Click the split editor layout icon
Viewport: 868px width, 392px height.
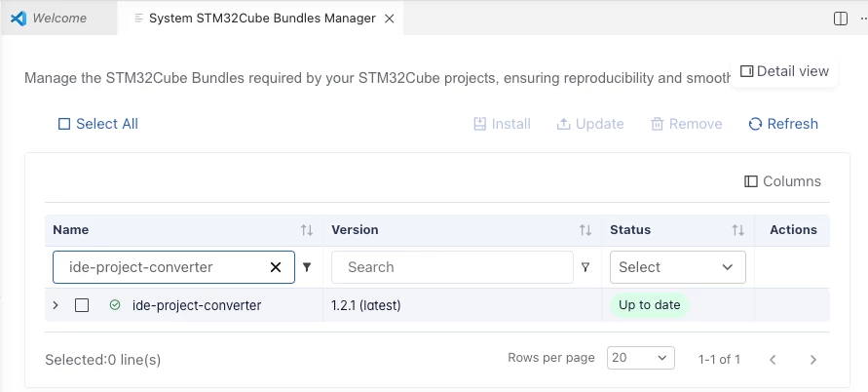841,19
